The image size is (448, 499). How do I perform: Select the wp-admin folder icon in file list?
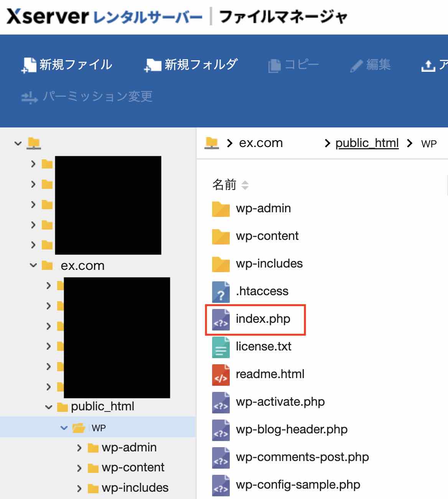(x=221, y=209)
